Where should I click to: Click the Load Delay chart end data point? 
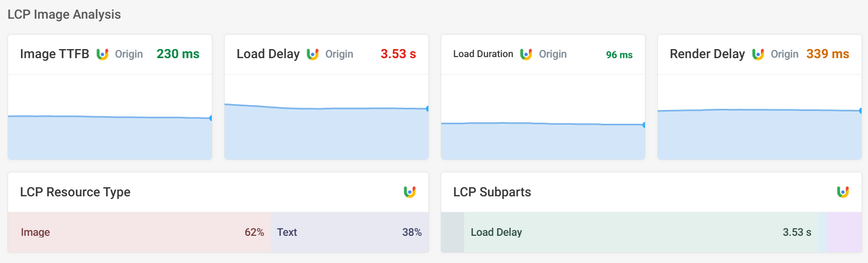pyautogui.click(x=427, y=109)
